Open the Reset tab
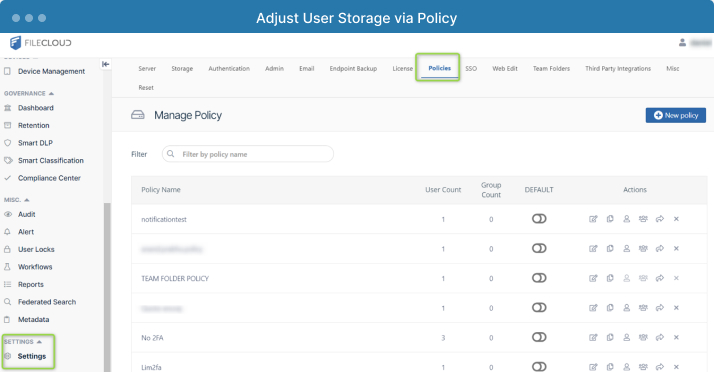Screen dimensions: 714x372 pyautogui.click(x=146, y=88)
